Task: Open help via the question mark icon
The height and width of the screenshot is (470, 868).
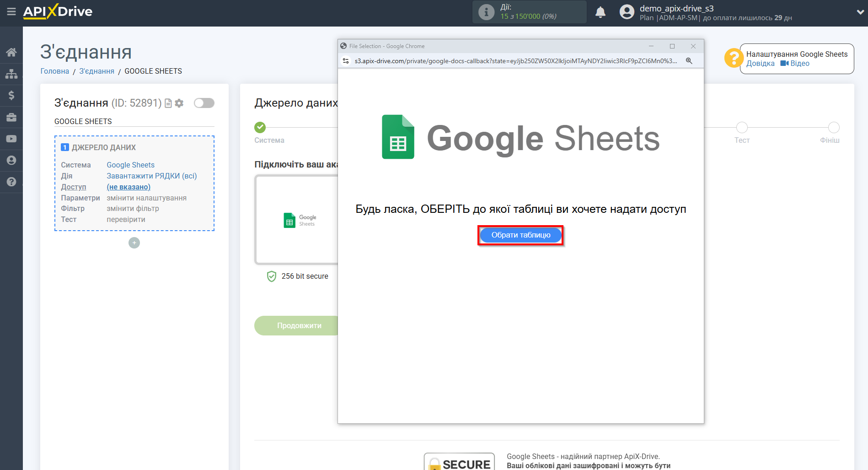Action: point(11,182)
